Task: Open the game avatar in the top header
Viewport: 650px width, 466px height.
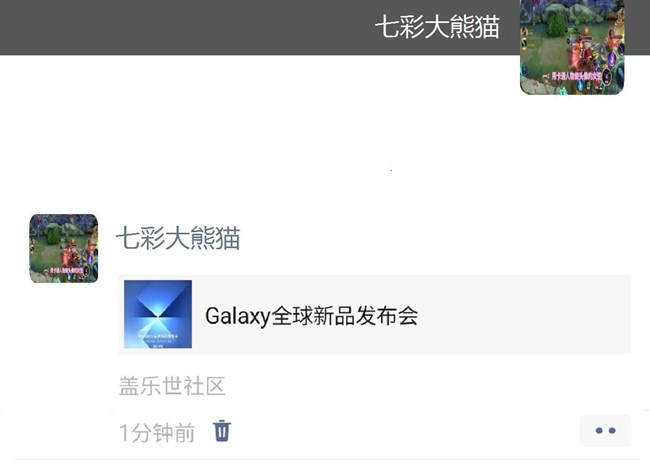Action: click(x=572, y=47)
